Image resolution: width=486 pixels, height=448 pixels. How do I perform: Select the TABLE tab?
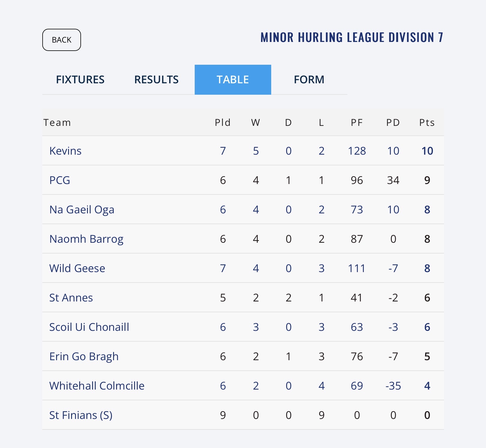point(233,80)
